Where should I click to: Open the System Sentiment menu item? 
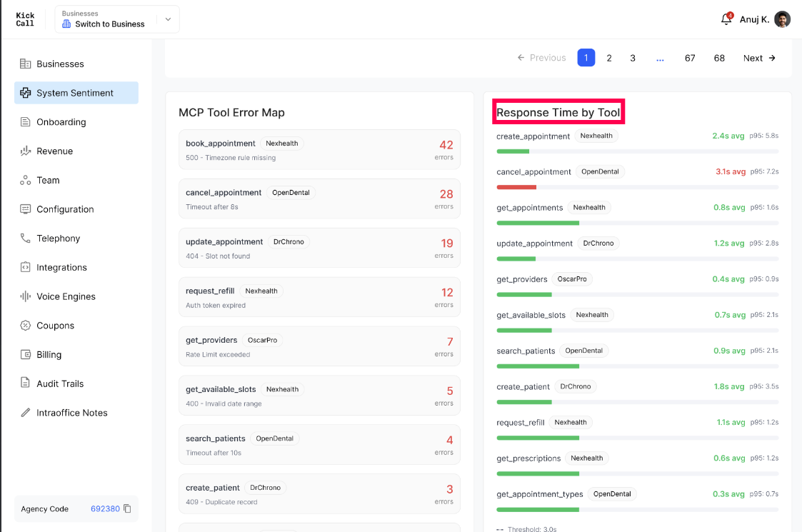pyautogui.click(x=76, y=93)
